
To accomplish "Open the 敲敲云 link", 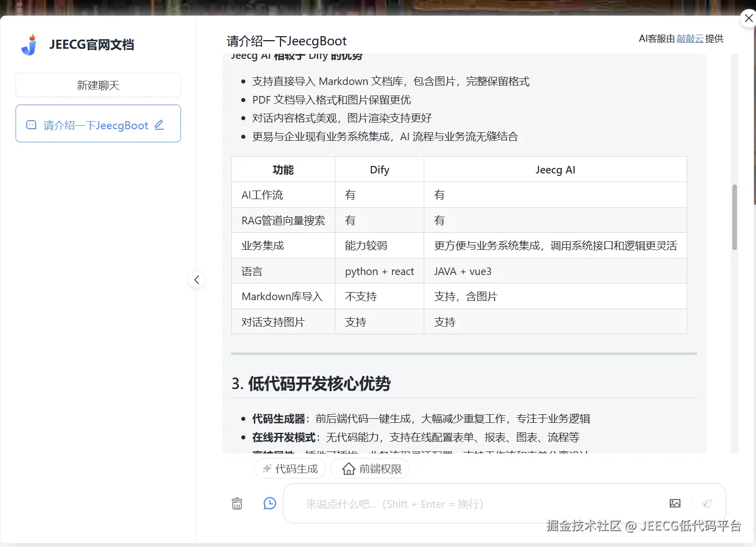I will 690,39.
